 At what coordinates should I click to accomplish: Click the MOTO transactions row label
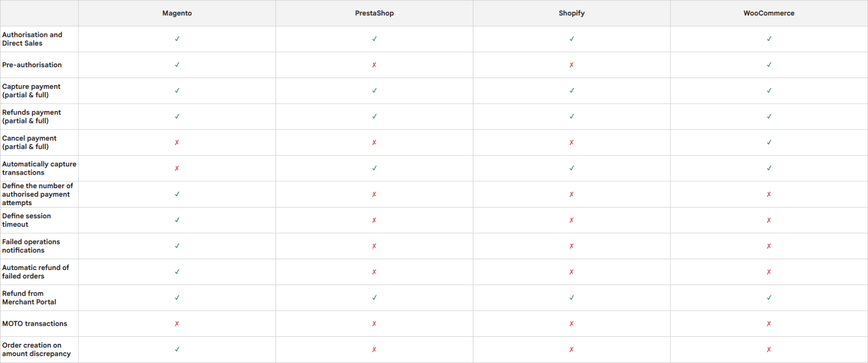pos(35,323)
